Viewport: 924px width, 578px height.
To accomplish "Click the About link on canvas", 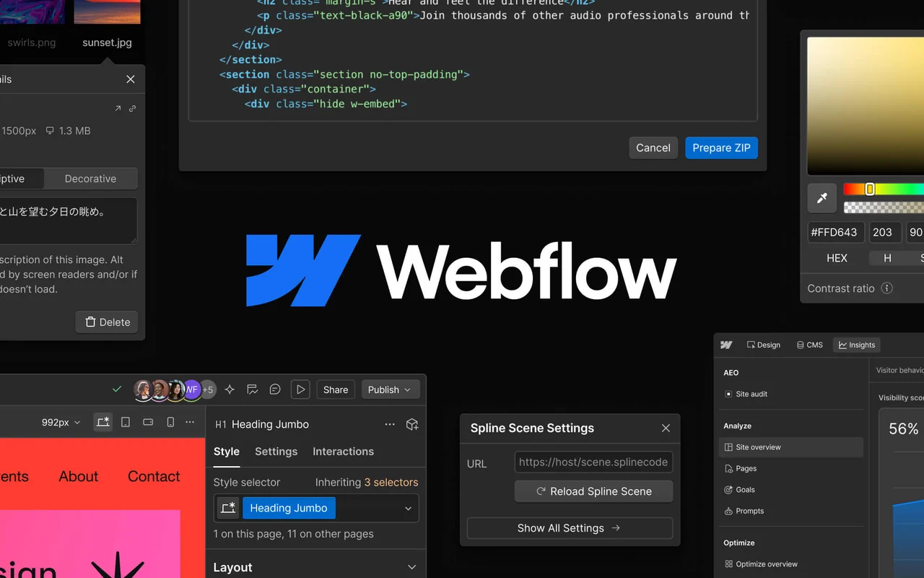I will (x=78, y=476).
